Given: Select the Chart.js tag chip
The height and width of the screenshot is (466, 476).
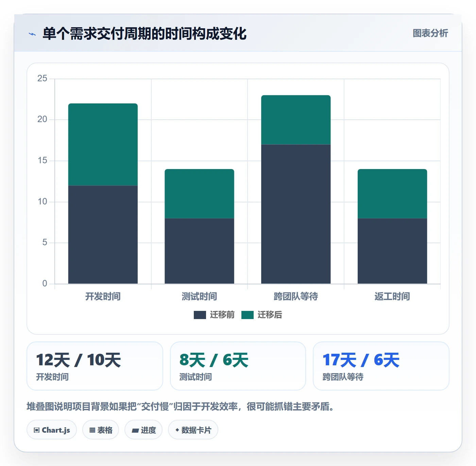Looking at the screenshot, I should (x=52, y=430).
